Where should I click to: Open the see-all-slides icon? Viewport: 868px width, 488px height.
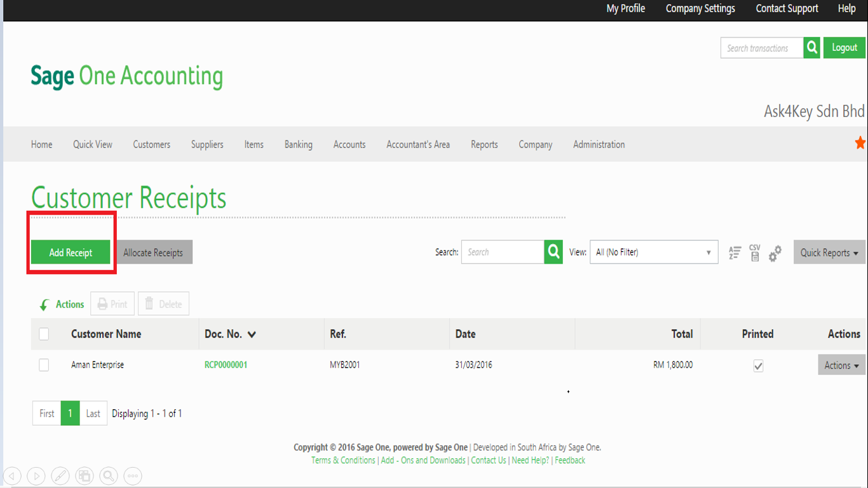coord(85,475)
